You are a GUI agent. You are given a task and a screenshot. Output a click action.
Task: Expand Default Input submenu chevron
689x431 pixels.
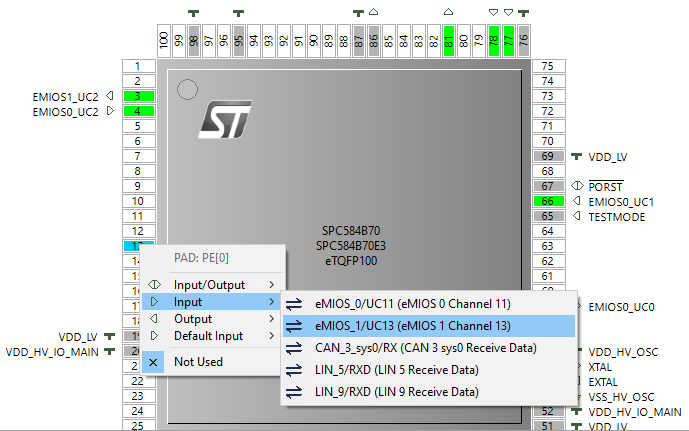[x=272, y=336]
